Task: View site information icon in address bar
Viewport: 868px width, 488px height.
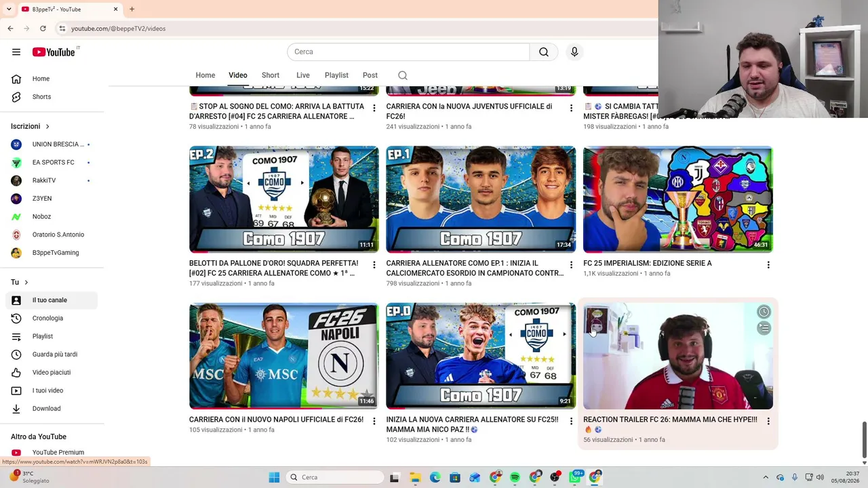Action: pyautogui.click(x=62, y=28)
